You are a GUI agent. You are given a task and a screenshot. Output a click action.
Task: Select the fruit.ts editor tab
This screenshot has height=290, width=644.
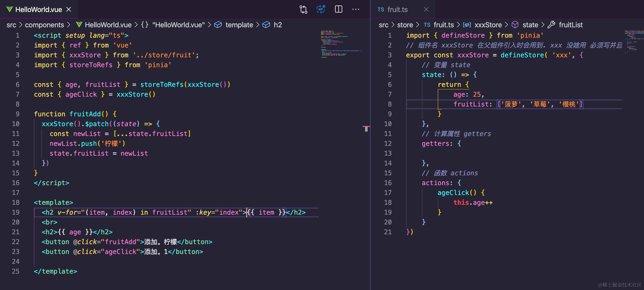pos(403,9)
